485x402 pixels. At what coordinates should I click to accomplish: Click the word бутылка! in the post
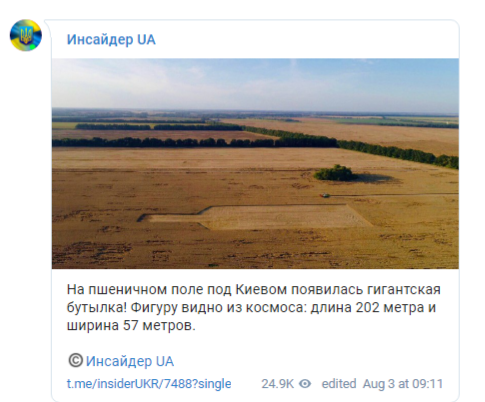97,307
